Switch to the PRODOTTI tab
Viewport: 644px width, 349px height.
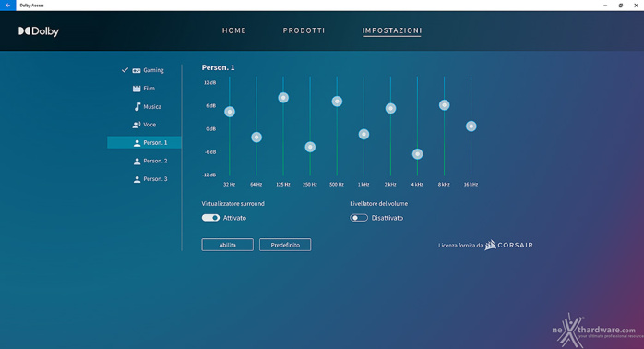tap(304, 30)
